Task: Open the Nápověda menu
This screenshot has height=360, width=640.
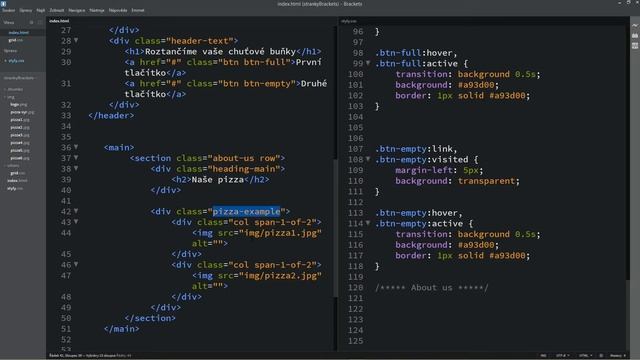Action: 118,10
